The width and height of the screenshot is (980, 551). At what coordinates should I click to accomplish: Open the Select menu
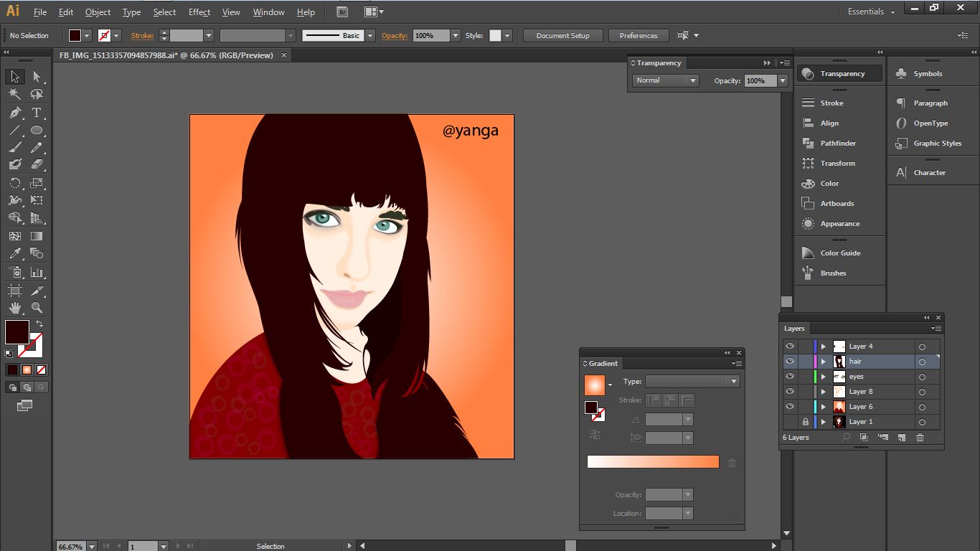(164, 12)
